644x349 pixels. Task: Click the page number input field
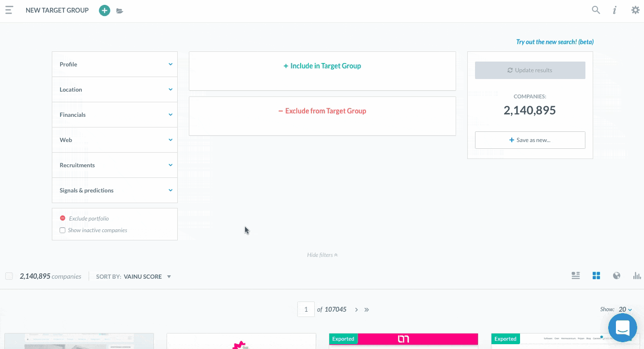306,309
